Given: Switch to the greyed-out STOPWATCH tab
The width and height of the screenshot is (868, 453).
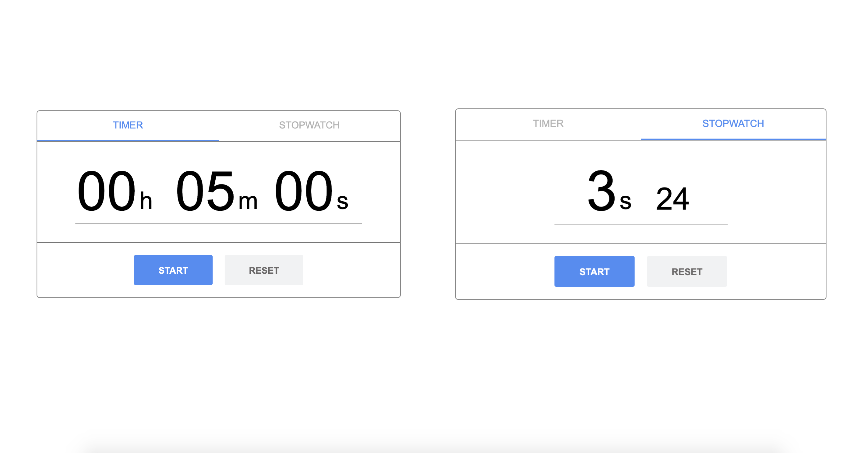Looking at the screenshot, I should click(309, 125).
